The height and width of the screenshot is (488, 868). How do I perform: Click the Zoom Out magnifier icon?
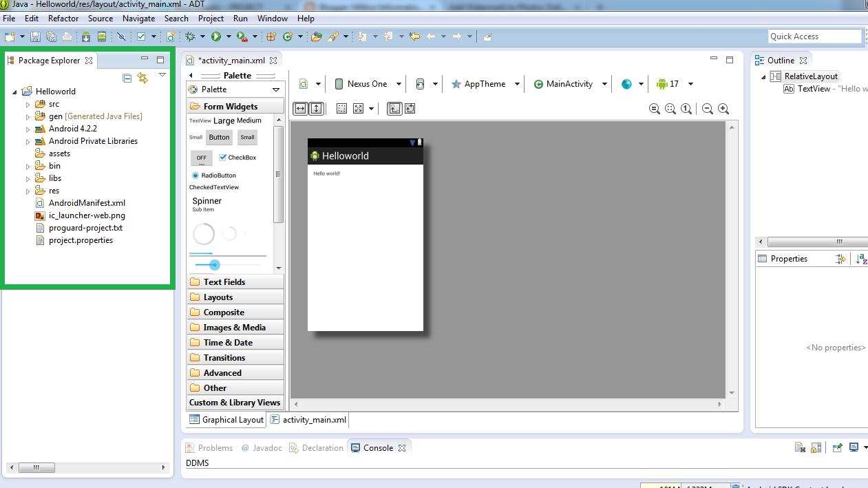[x=707, y=109]
